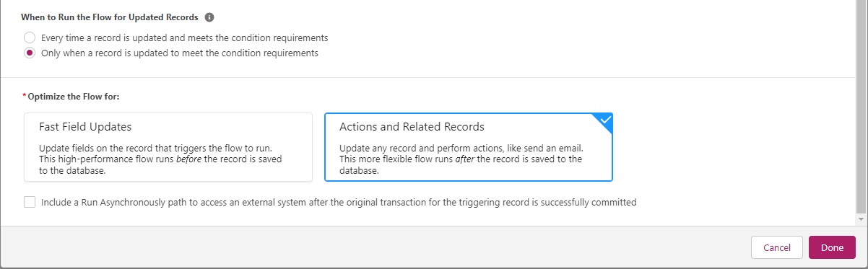This screenshot has height=269, width=868.
Task: Confirm settings with the Done button
Action: [x=832, y=247]
